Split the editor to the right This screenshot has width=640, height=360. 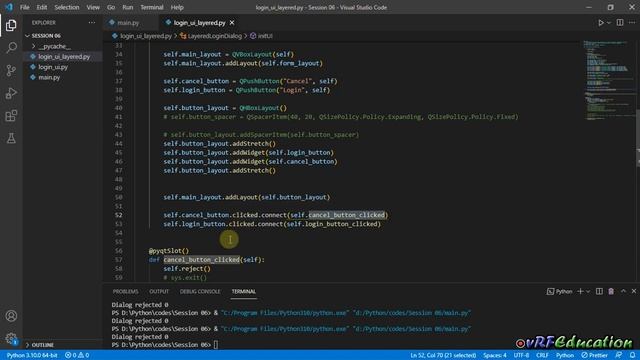(620, 23)
